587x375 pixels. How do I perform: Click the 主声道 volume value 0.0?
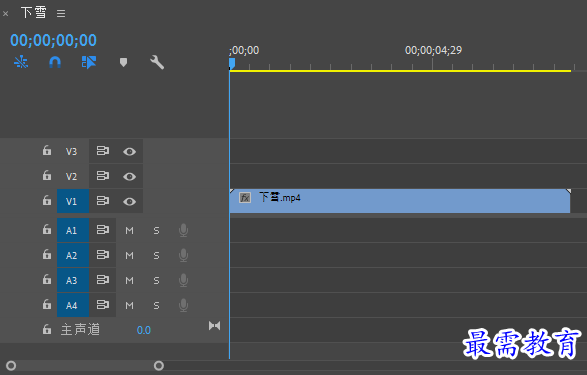pos(144,330)
